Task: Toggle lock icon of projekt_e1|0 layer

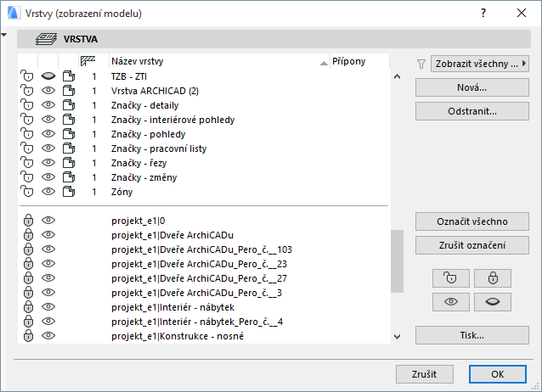Action: (x=27, y=221)
